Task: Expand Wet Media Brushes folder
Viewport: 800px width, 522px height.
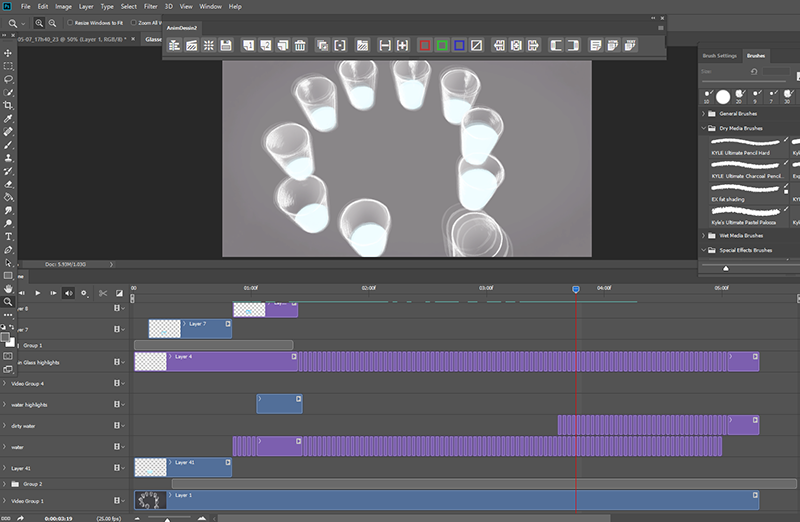Action: tap(704, 235)
